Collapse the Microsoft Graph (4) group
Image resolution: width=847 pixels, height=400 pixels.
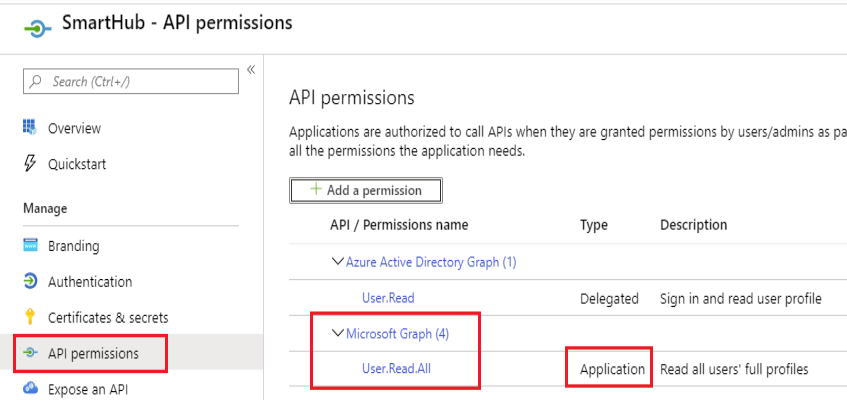[337, 334]
